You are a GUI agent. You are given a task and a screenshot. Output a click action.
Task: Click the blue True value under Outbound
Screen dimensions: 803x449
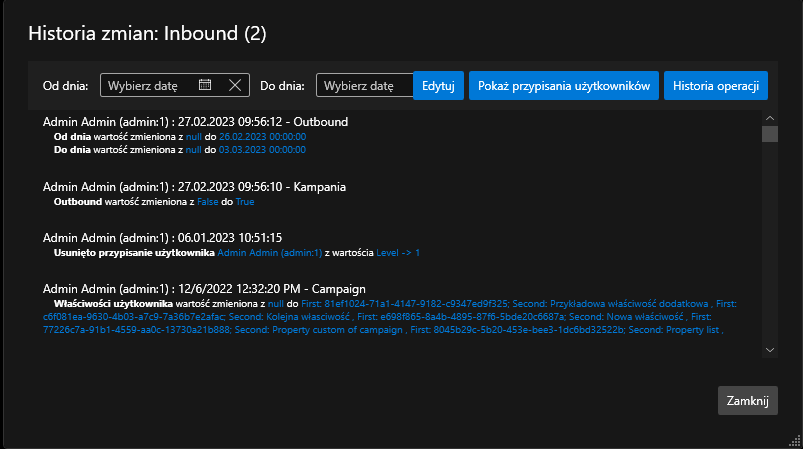coord(245,201)
